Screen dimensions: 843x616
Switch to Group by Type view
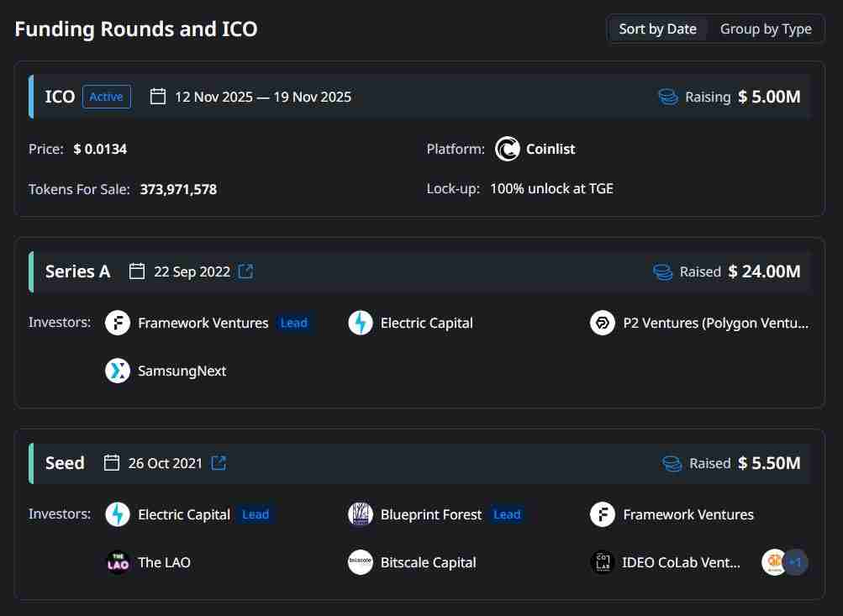tap(766, 29)
